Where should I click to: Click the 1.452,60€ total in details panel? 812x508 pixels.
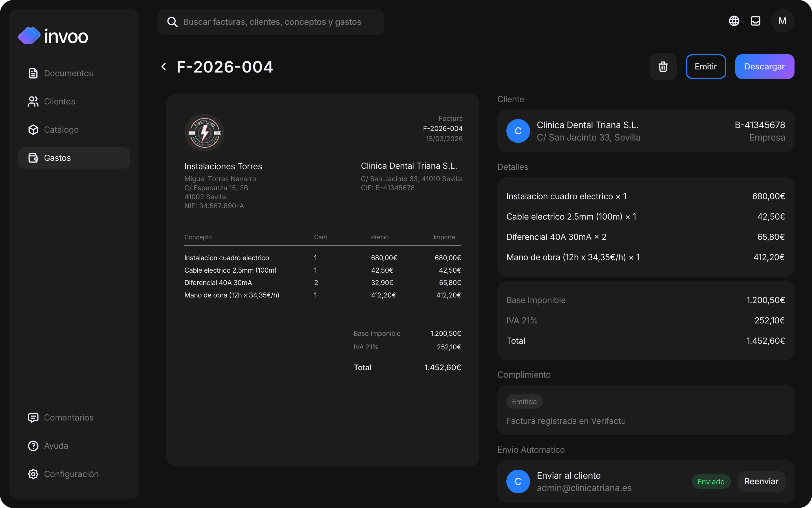[x=766, y=341]
